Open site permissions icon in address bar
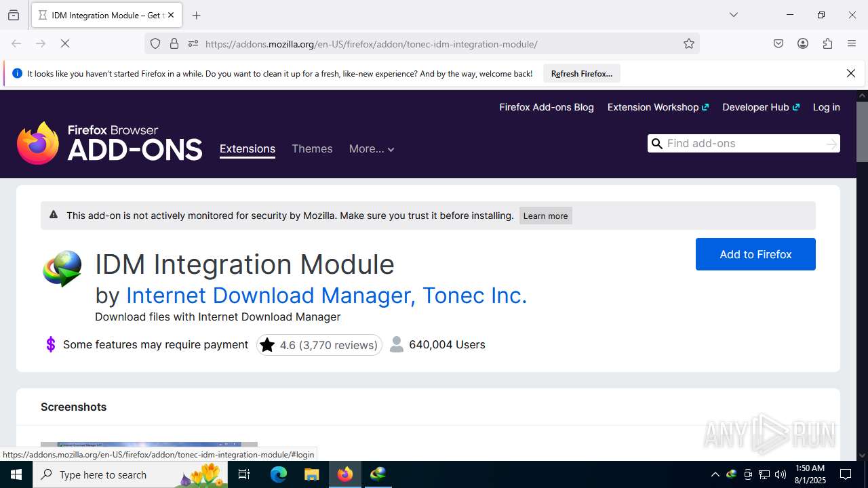 pyautogui.click(x=193, y=43)
